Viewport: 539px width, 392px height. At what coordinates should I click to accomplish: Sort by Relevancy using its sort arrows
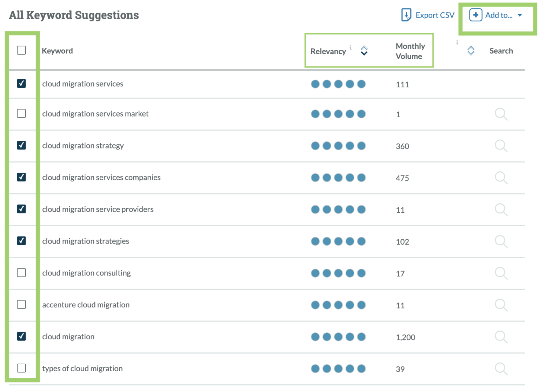pyautogui.click(x=364, y=51)
